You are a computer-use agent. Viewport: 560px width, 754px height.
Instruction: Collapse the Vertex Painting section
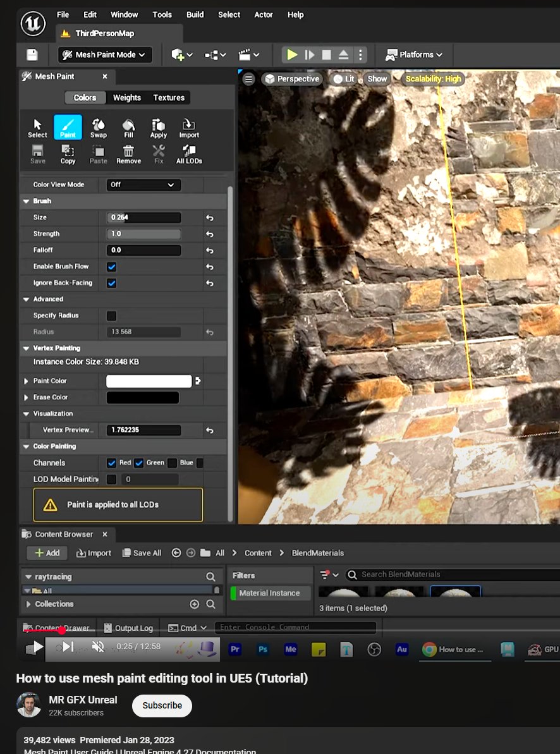[x=27, y=348]
